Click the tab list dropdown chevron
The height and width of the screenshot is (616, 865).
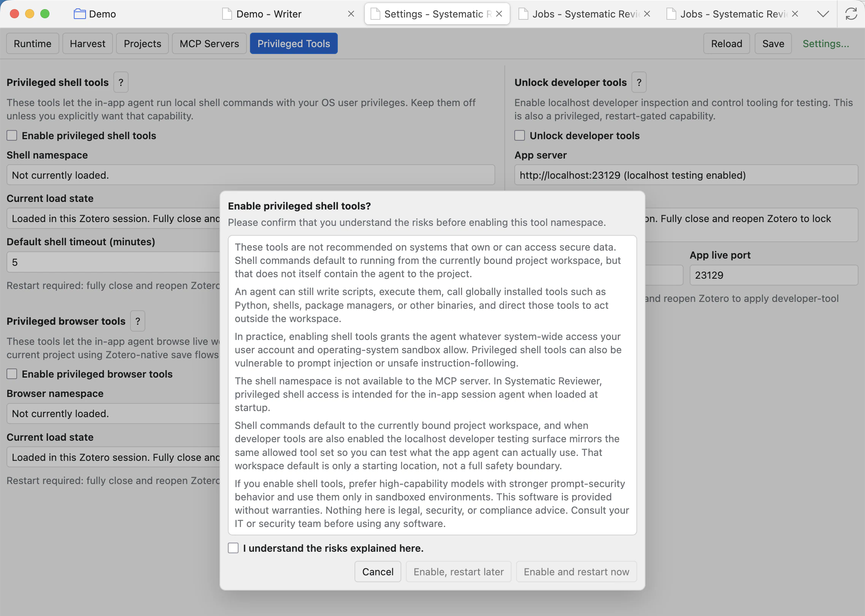(823, 14)
